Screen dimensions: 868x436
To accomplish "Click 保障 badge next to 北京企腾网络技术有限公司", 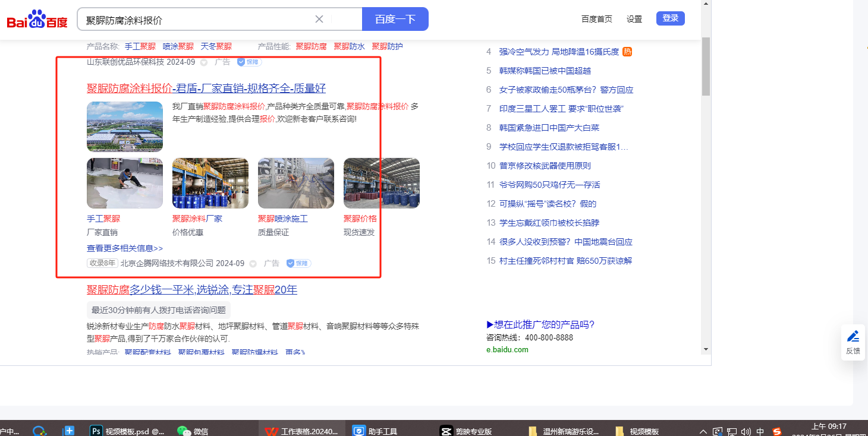I will [298, 263].
